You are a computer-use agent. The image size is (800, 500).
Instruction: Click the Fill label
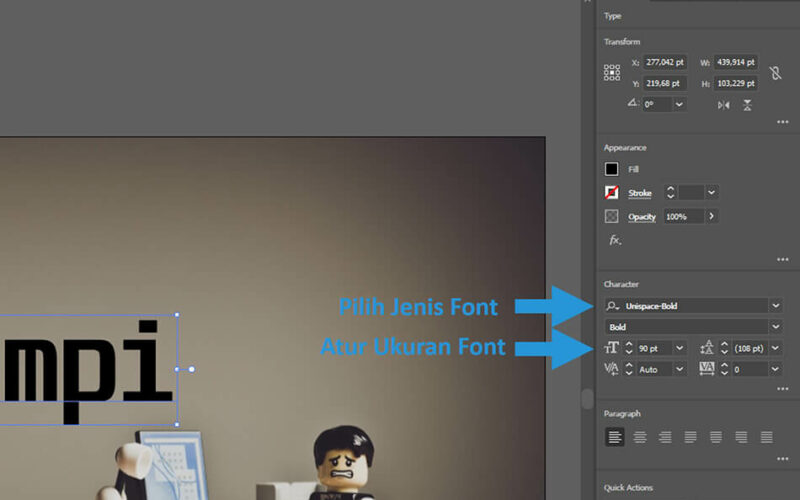coord(633,169)
